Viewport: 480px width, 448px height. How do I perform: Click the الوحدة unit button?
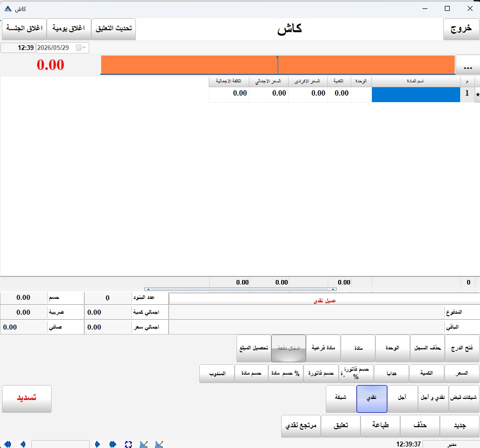tap(392, 348)
